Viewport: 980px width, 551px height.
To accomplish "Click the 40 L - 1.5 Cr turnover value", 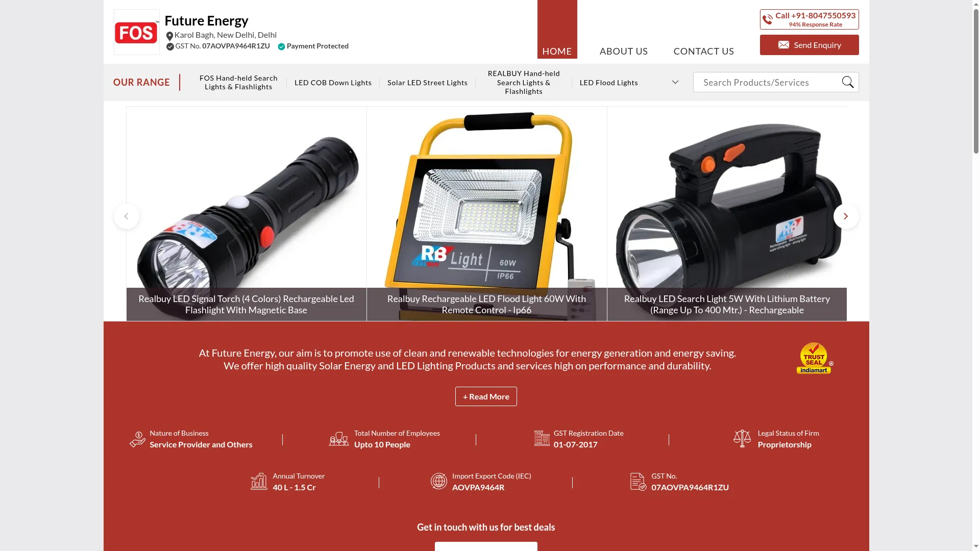I will [294, 487].
